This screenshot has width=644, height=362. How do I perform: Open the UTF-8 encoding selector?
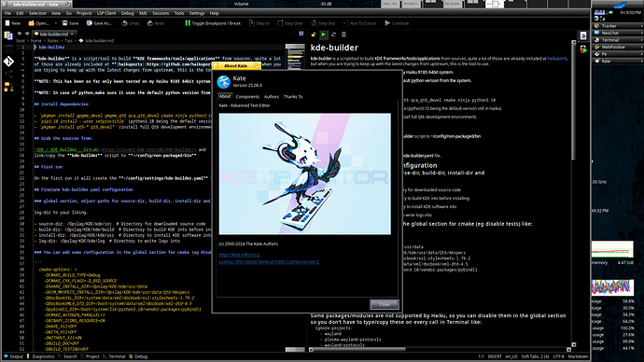pyautogui.click(x=558, y=356)
